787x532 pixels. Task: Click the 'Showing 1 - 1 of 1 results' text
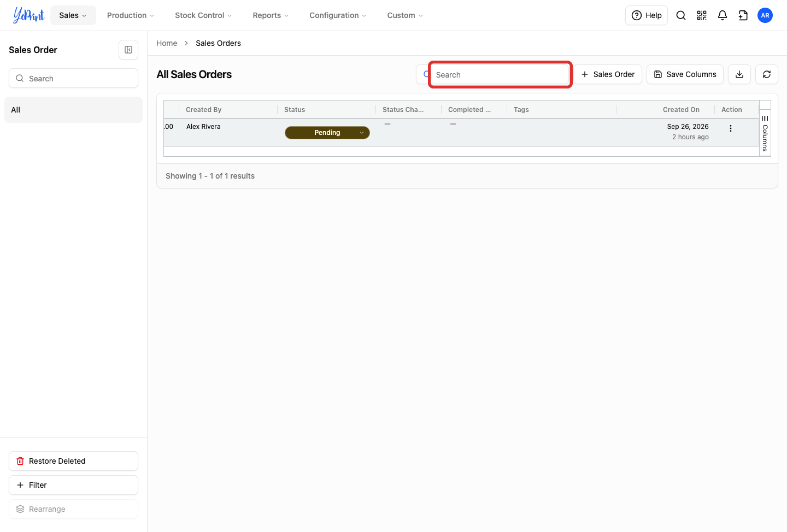210,176
